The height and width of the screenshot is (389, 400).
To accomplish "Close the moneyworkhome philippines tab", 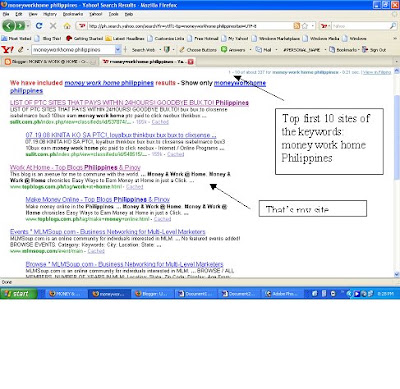I will click(191, 62).
